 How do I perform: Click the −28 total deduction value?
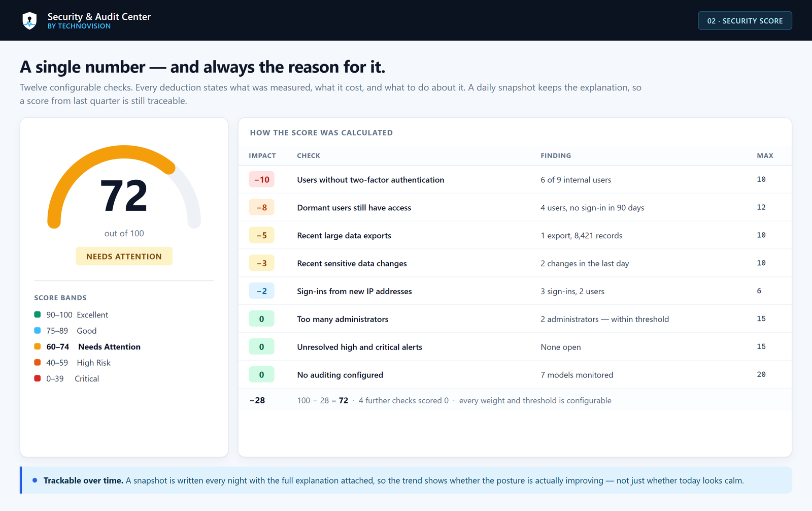[x=257, y=400]
